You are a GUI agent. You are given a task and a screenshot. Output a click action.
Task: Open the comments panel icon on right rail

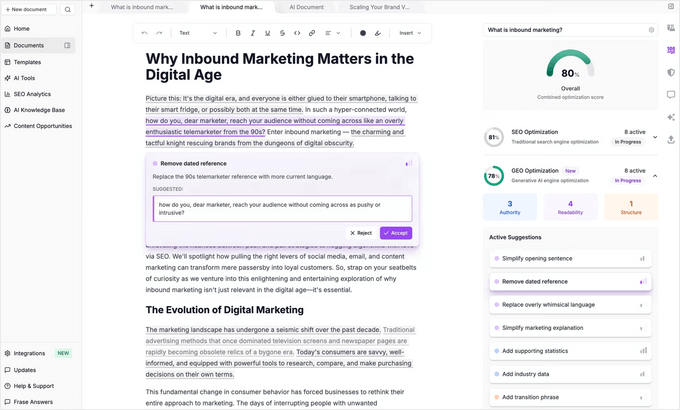click(x=670, y=95)
